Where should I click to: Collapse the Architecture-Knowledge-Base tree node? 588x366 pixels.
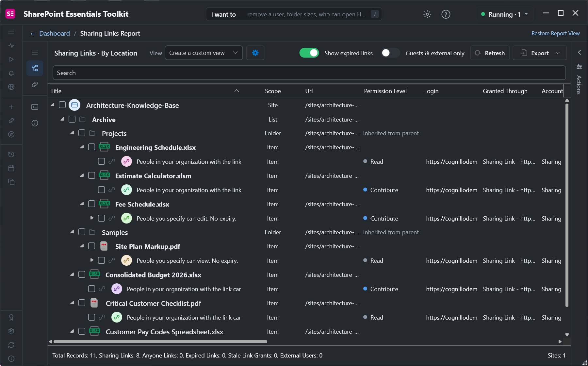[x=52, y=105]
